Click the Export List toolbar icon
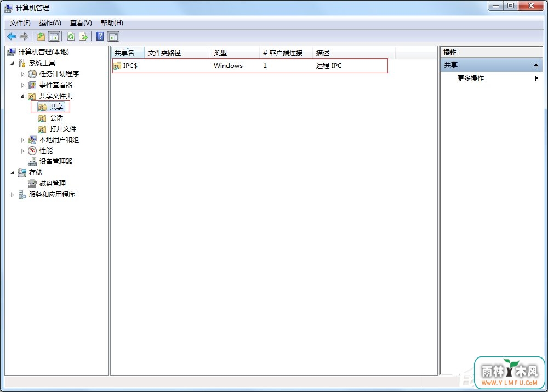This screenshot has width=548, height=392. (x=83, y=36)
